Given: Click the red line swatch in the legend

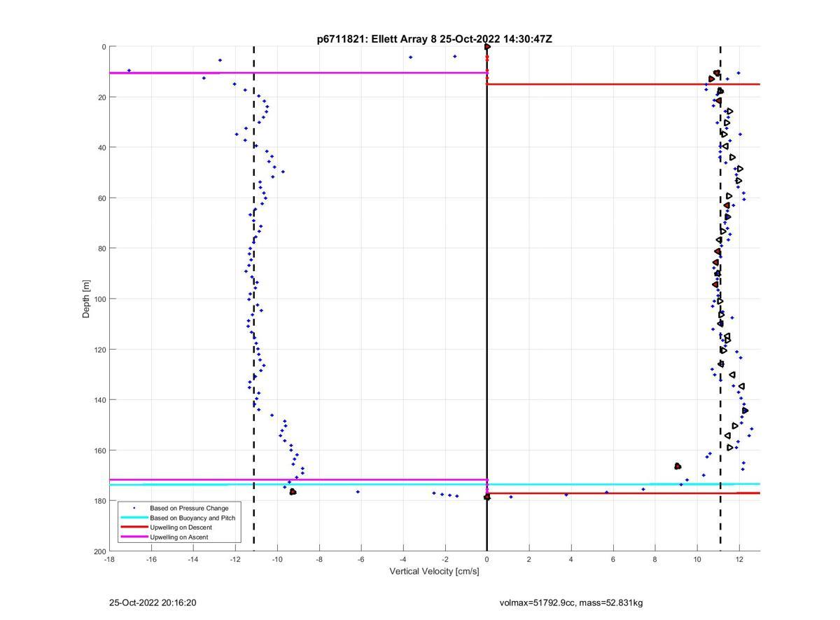Looking at the screenshot, I should click(134, 527).
